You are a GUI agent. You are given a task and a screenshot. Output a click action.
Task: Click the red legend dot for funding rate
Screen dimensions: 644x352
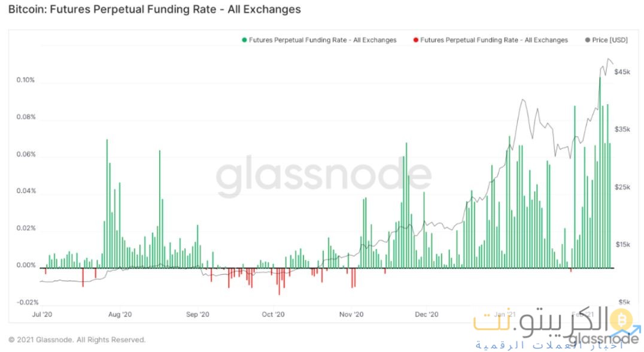point(415,40)
